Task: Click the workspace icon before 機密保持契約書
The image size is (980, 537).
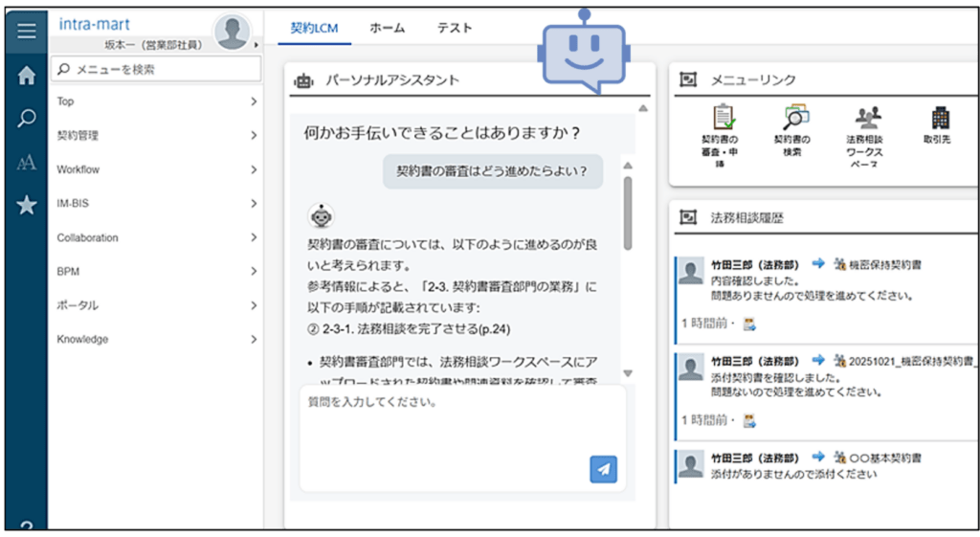Action: click(839, 264)
